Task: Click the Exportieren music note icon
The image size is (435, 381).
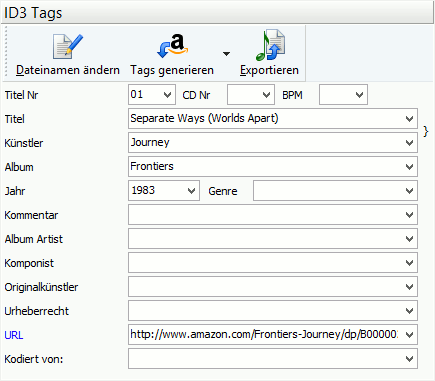Action: point(270,46)
